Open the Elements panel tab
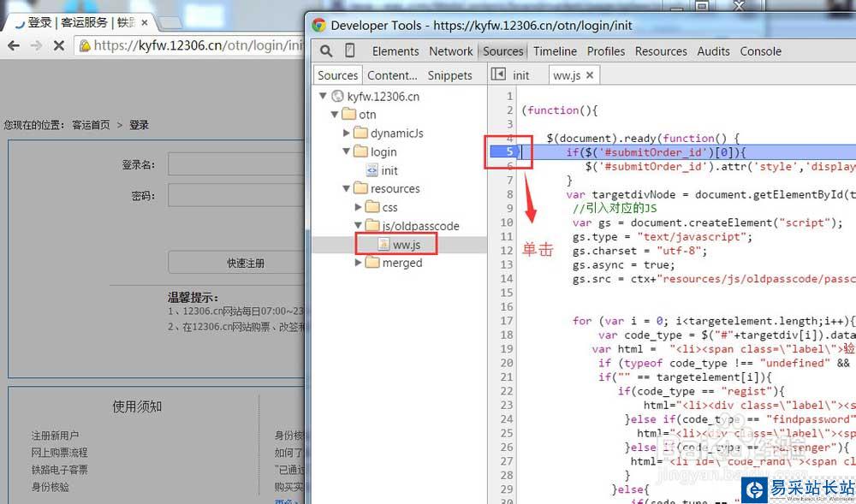Screen dimensions: 856x504 (395, 51)
